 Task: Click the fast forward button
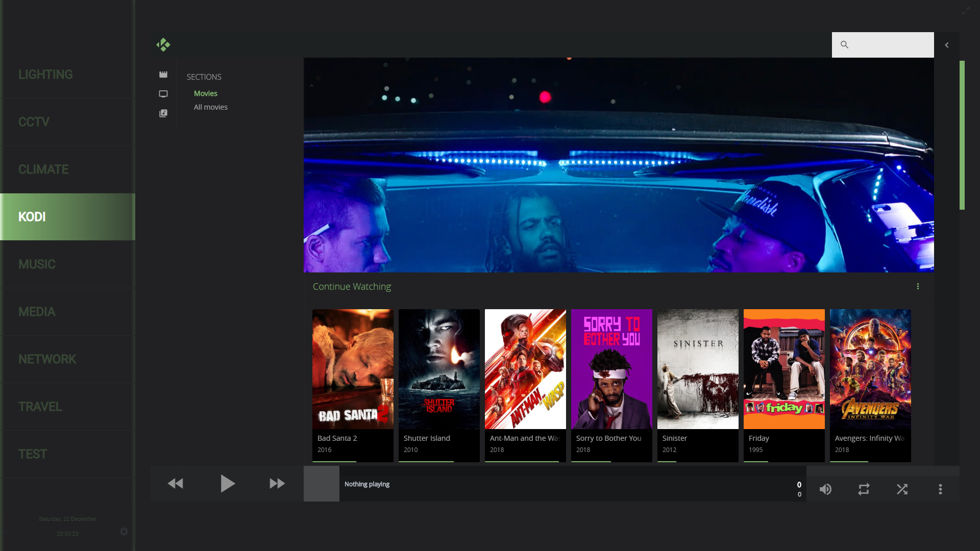(x=277, y=484)
